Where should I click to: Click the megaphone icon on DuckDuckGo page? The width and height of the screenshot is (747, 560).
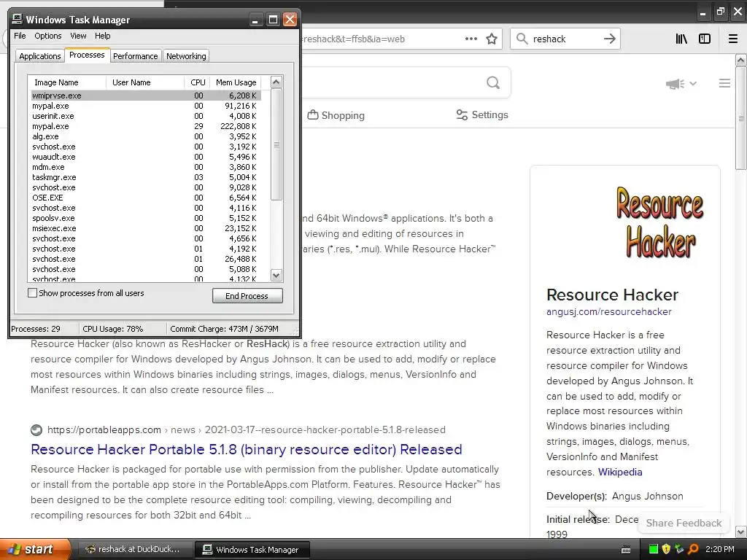pyautogui.click(x=675, y=84)
